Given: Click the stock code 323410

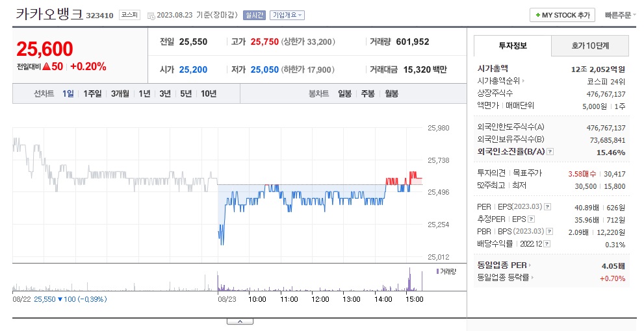Looking at the screenshot, I should (100, 16).
